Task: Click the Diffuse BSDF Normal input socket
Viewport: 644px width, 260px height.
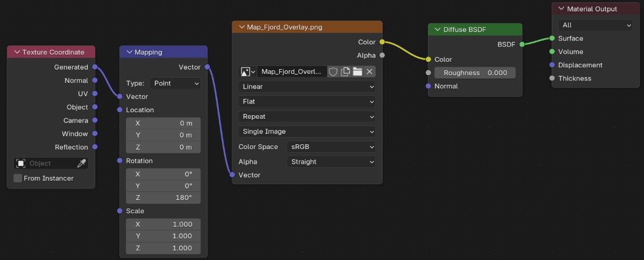Action: 428,86
